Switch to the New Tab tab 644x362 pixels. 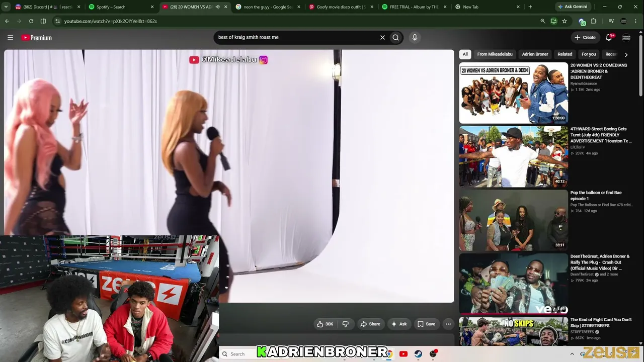[487, 7]
